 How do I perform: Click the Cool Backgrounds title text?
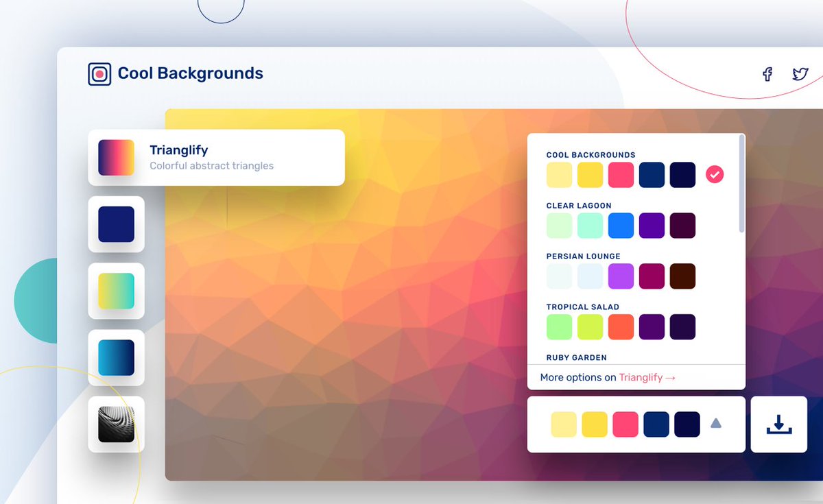(191, 73)
